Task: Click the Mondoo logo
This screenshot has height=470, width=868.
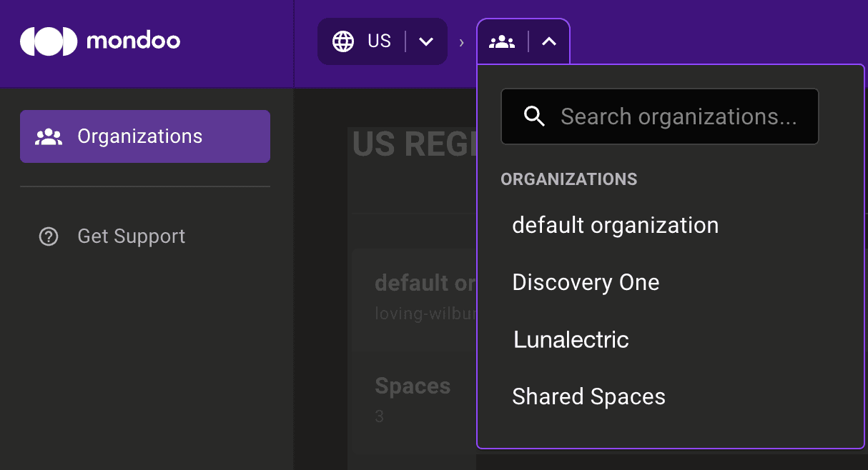Action: pos(99,41)
